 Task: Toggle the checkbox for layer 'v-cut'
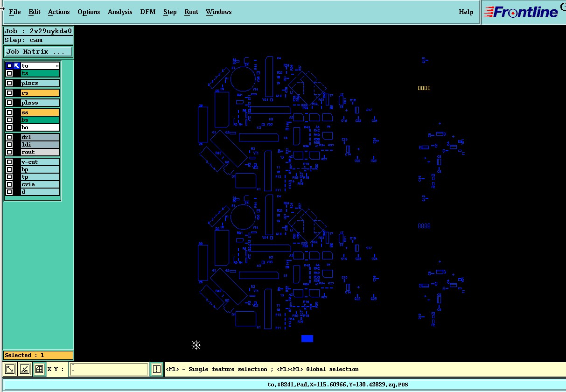click(9, 162)
